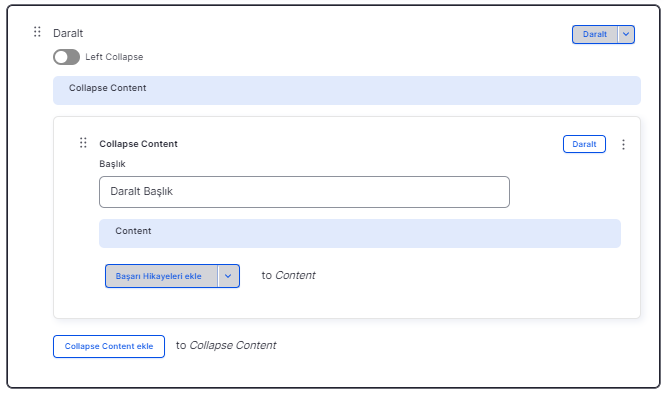The image size is (664, 393).
Task: Click the top-right Daralt button
Action: 595,34
